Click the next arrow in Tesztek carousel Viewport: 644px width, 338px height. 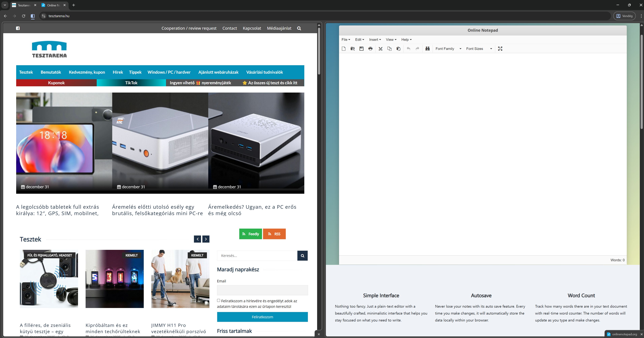tap(206, 239)
